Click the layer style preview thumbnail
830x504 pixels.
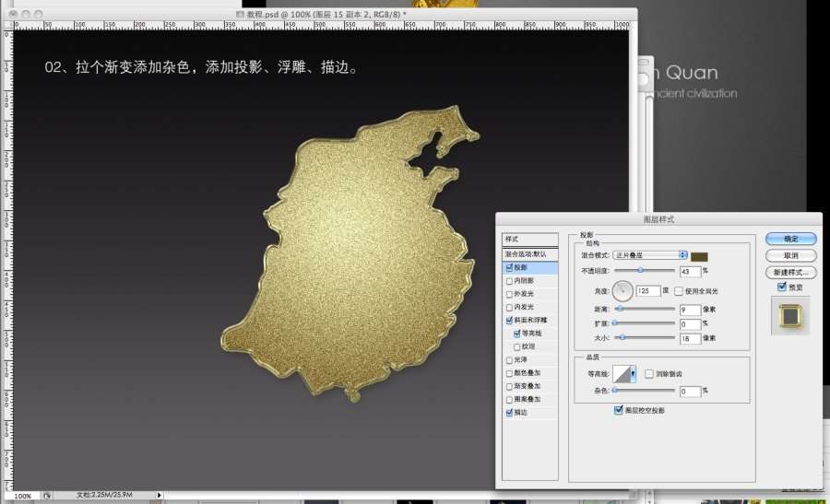[790, 317]
